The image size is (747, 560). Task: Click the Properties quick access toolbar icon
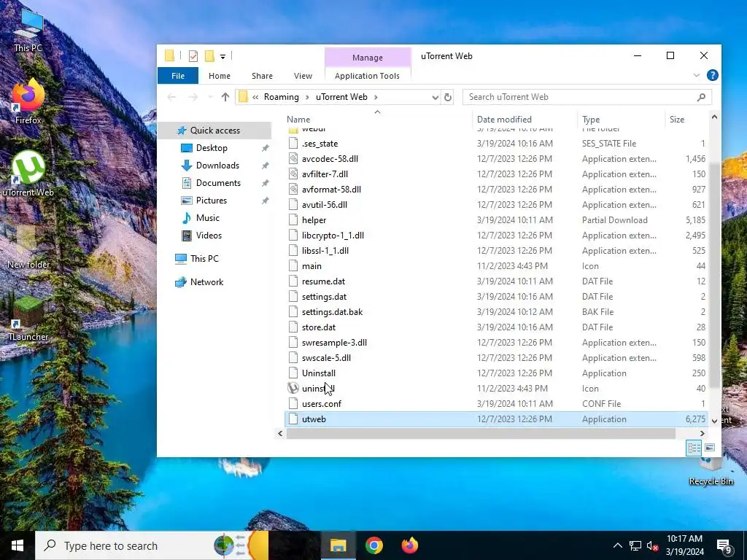pos(193,56)
